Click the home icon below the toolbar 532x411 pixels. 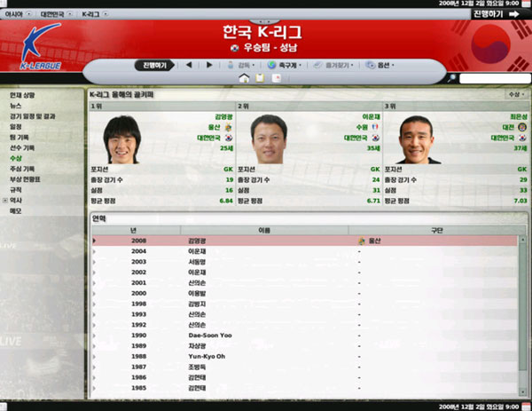(x=244, y=78)
